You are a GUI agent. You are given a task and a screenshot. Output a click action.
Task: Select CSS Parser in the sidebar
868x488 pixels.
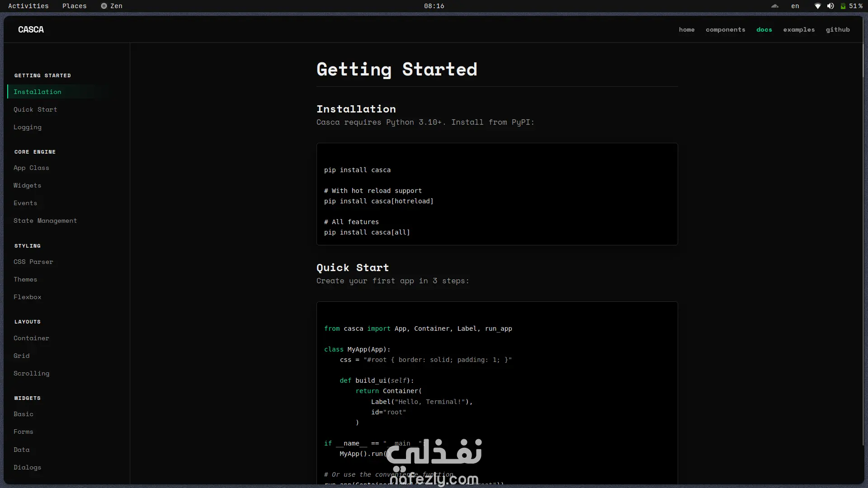pyautogui.click(x=33, y=262)
